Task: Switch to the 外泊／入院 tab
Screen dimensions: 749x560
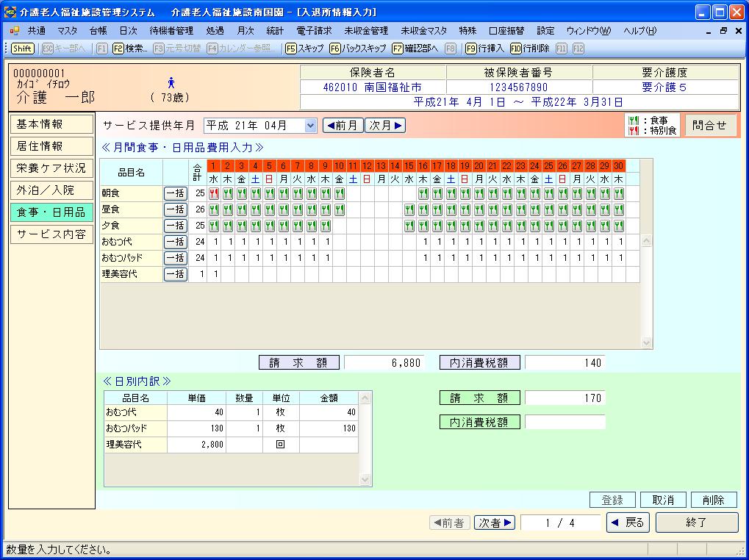Action: point(51,190)
